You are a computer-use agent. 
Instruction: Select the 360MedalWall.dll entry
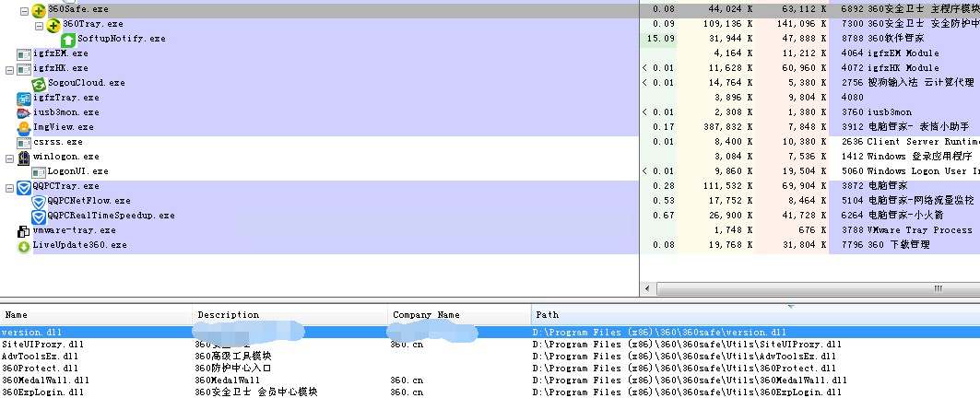[45, 380]
